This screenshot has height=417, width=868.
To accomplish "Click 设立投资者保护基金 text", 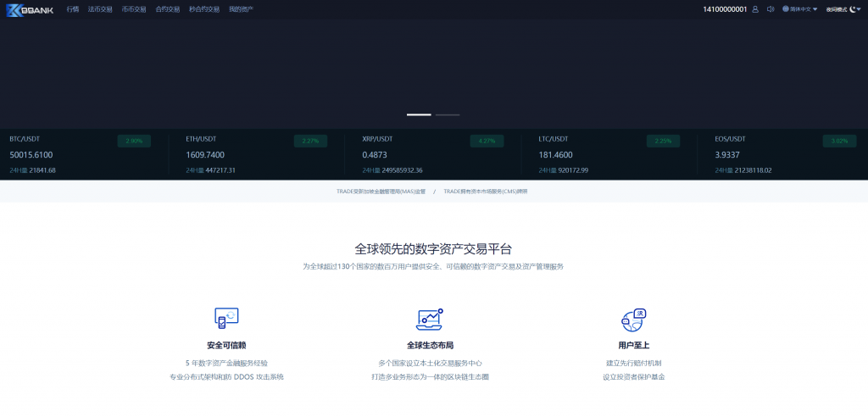I will pyautogui.click(x=634, y=377).
